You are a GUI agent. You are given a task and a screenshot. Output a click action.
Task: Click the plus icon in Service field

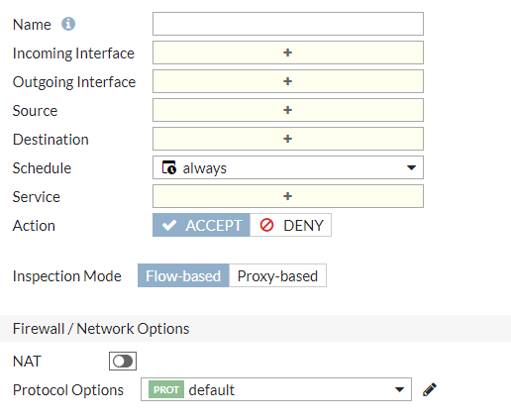287,196
